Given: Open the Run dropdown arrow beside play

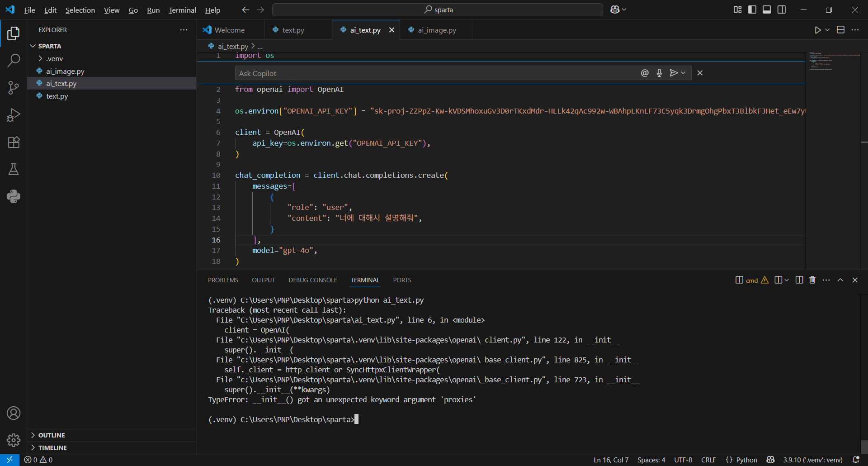Looking at the screenshot, I should (827, 30).
